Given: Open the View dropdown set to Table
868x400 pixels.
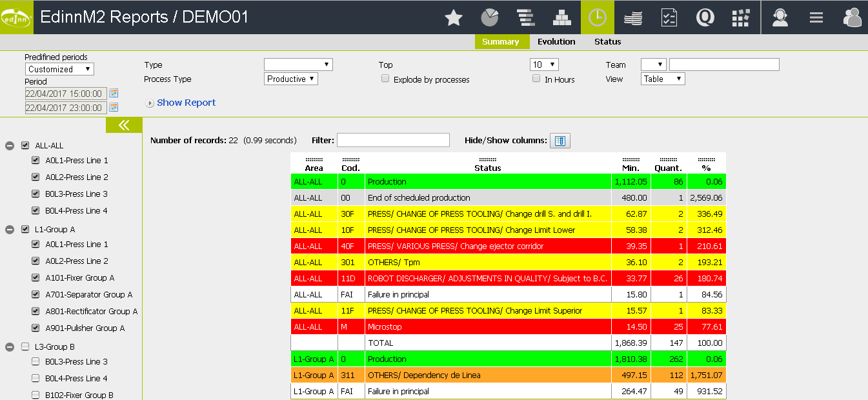Looking at the screenshot, I should tap(663, 79).
